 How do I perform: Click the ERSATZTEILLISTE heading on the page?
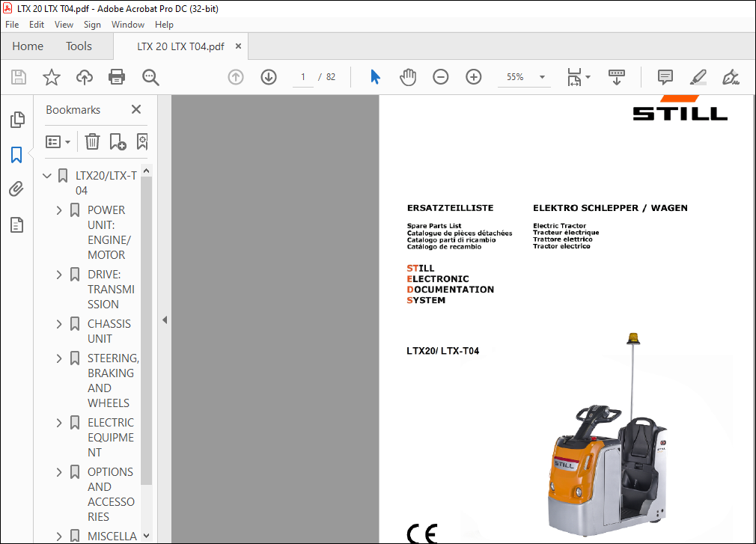tap(450, 208)
